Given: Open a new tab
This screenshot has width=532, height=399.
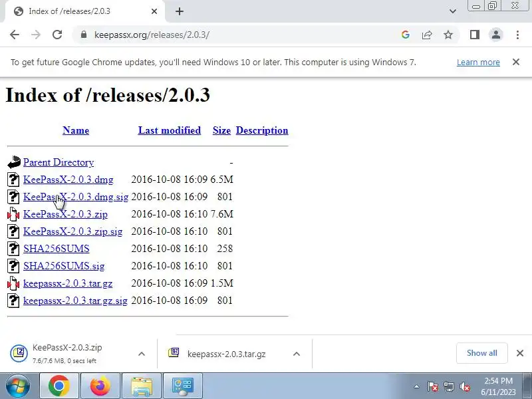Looking at the screenshot, I should pos(180,11).
